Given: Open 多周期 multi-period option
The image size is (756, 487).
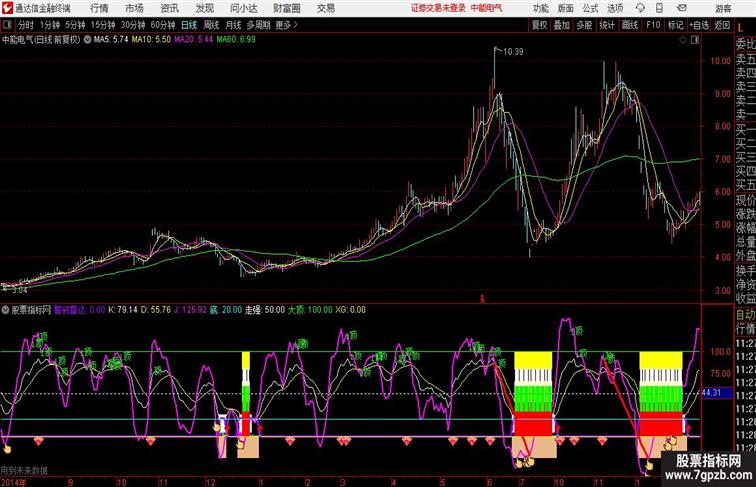Looking at the screenshot, I should (x=258, y=25).
